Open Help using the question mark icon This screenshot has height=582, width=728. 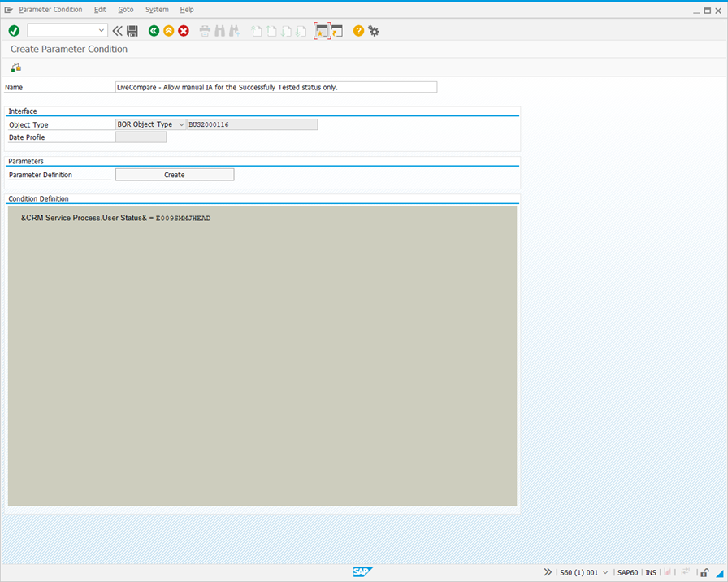point(357,31)
